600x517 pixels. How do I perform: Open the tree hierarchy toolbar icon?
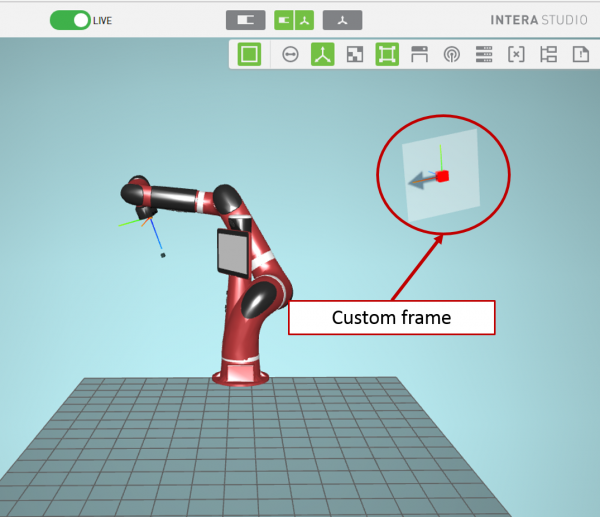pos(548,54)
